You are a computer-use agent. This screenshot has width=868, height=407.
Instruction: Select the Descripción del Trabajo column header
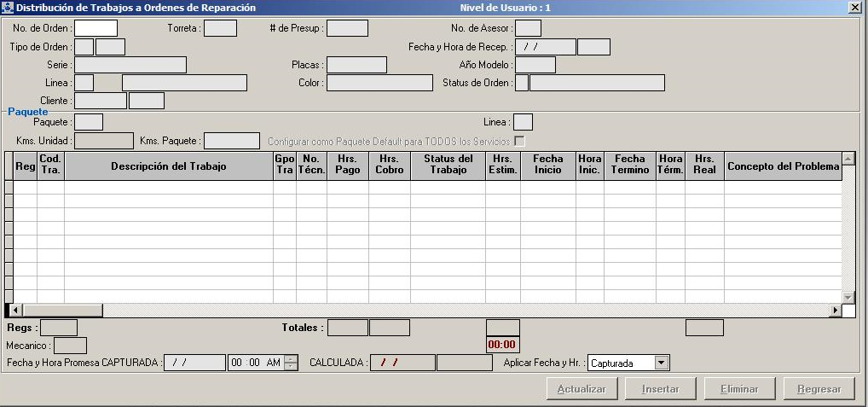click(x=168, y=166)
